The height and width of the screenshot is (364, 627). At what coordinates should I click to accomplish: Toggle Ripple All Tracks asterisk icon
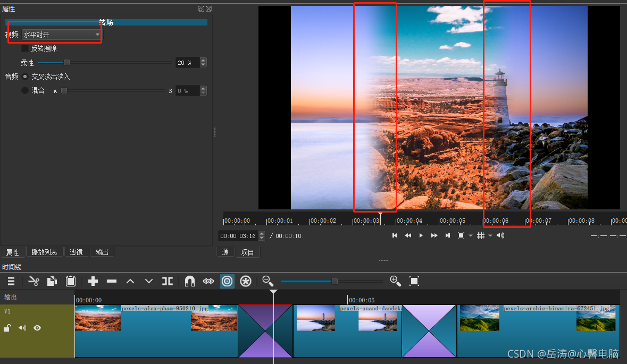[246, 281]
